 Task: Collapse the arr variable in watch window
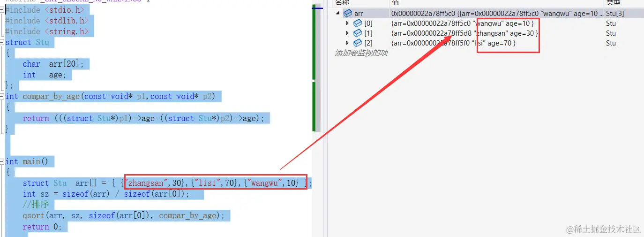pos(338,14)
